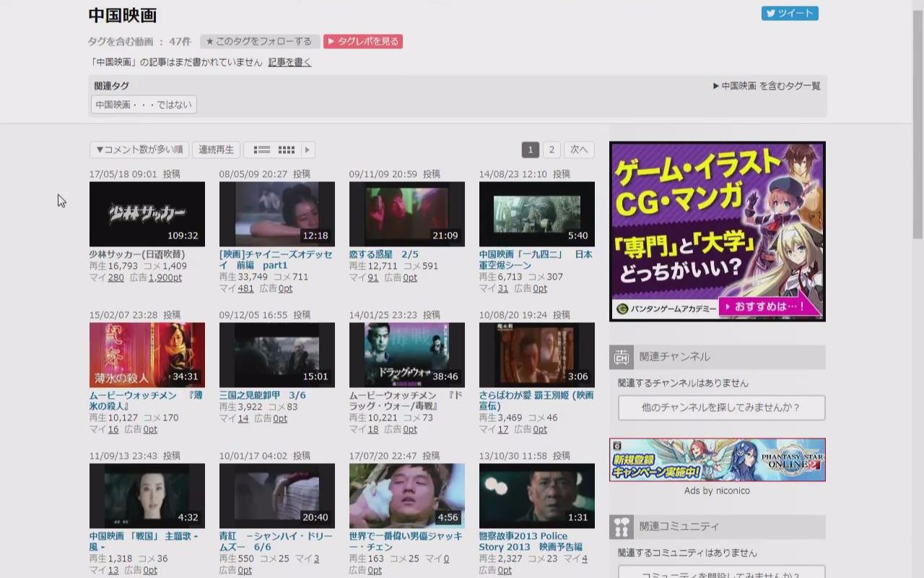Open Phantasy Star Online 2 banner

[x=718, y=460]
